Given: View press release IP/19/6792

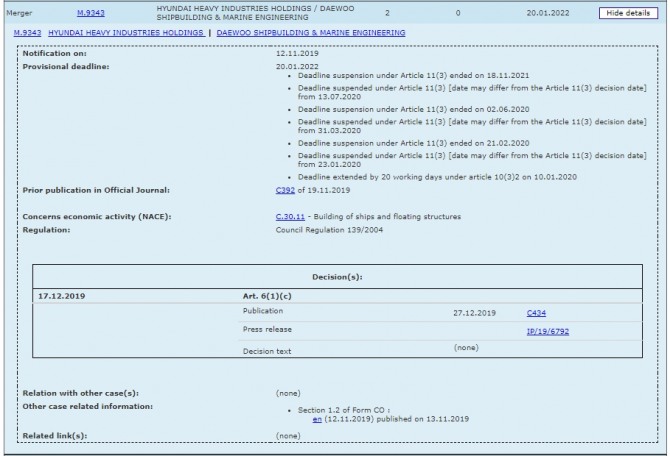Looking at the screenshot, I should tap(547, 332).
